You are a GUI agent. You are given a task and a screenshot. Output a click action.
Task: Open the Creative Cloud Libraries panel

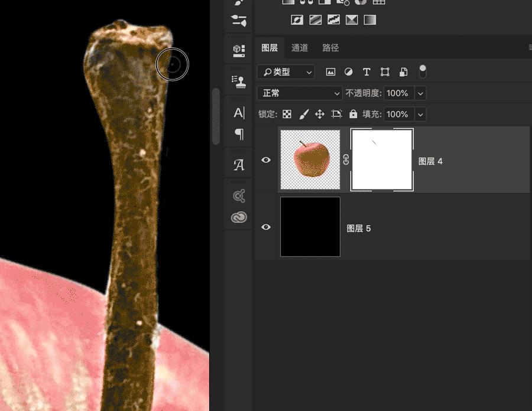tap(239, 217)
